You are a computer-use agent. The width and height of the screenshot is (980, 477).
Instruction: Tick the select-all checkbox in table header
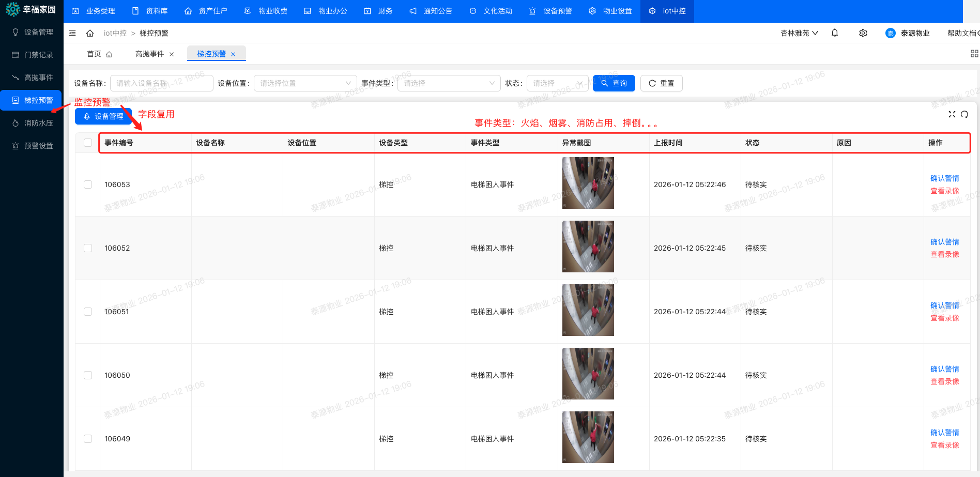(88, 143)
